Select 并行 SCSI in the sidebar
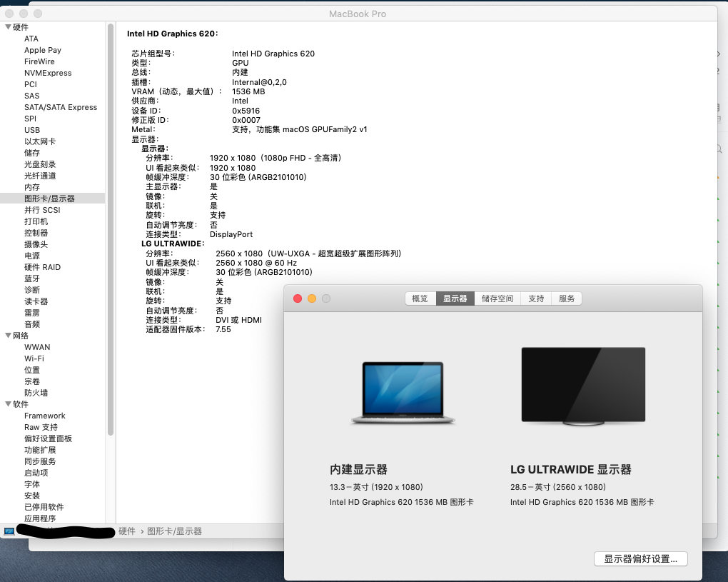This screenshot has width=728, height=582. [x=42, y=210]
